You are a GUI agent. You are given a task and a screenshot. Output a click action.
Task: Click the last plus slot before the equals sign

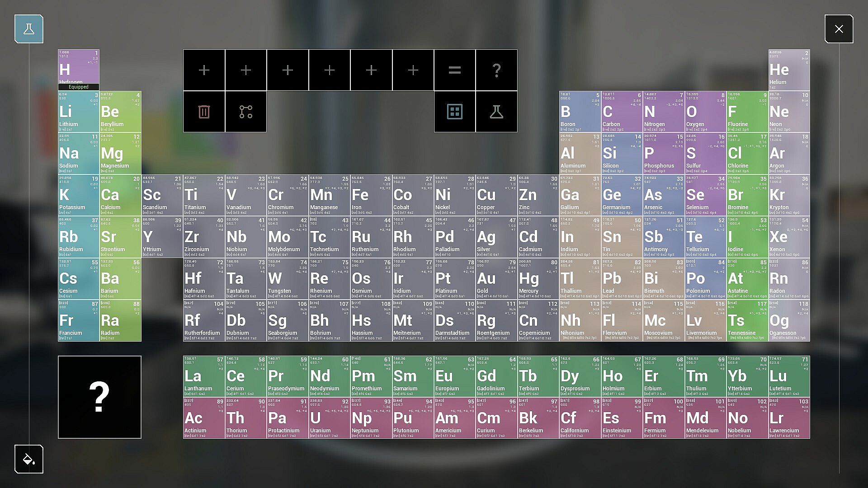click(413, 70)
